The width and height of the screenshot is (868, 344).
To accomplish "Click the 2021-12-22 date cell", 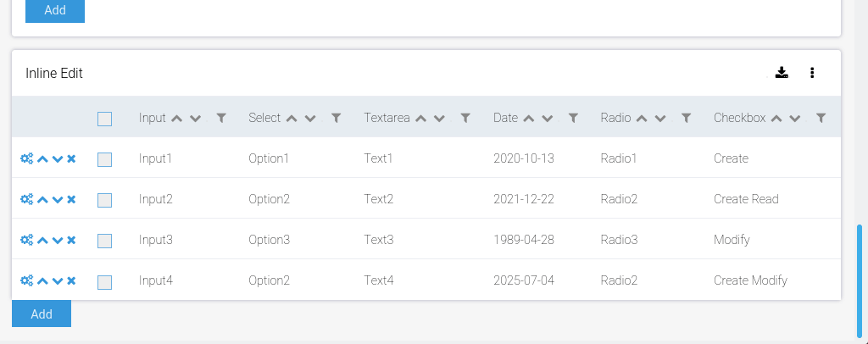I will click(523, 199).
